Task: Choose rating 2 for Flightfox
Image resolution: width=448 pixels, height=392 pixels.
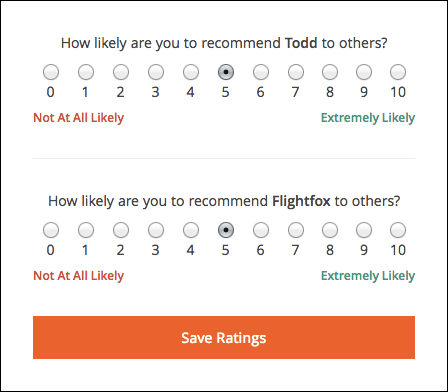Action: point(121,230)
